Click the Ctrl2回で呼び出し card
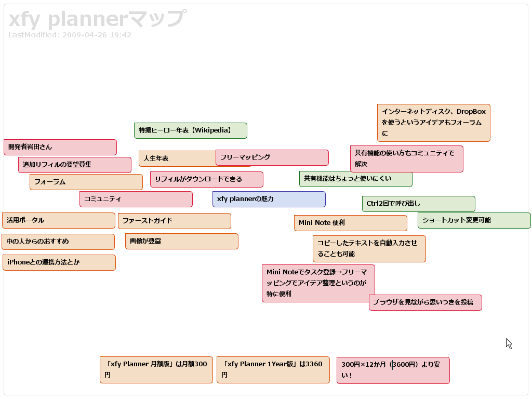The image size is (532, 399). (418, 204)
